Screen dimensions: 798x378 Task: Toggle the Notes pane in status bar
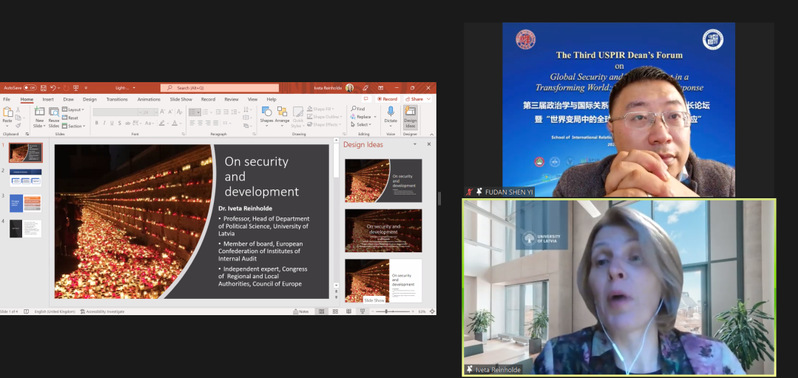click(301, 311)
